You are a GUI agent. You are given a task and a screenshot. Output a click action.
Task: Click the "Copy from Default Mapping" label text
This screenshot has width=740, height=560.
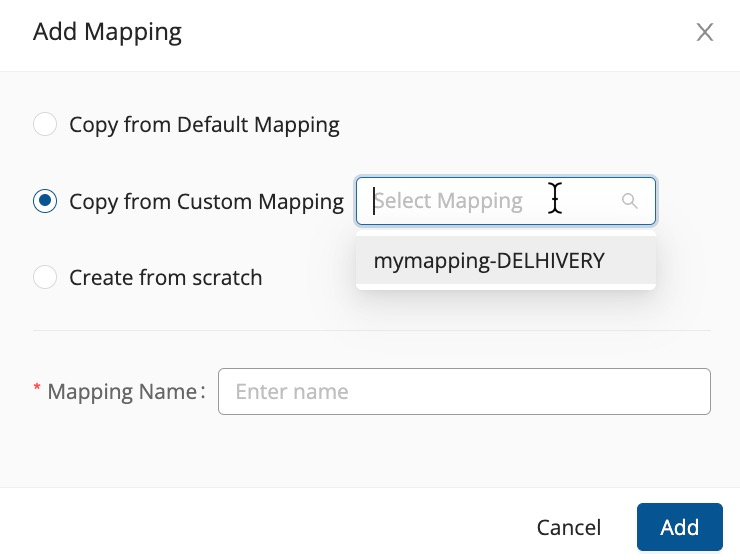pos(204,125)
